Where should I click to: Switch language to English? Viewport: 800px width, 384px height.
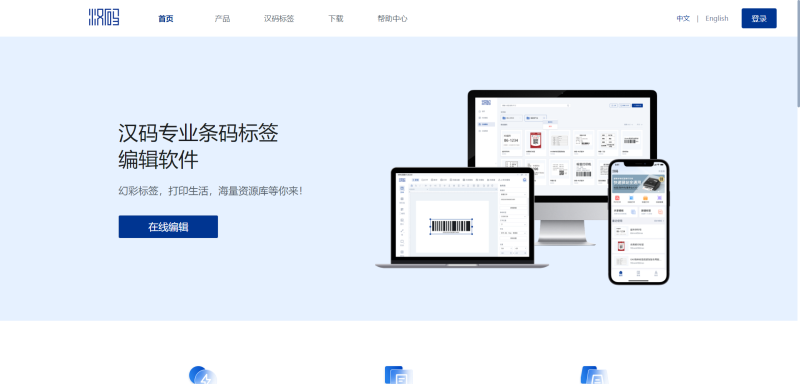coord(717,18)
